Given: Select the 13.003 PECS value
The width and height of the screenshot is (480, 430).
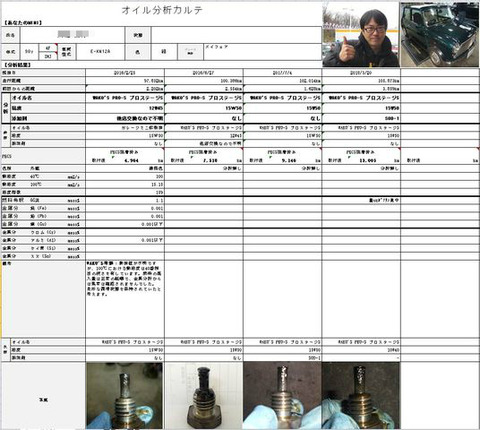Looking at the screenshot, I should [368, 160].
